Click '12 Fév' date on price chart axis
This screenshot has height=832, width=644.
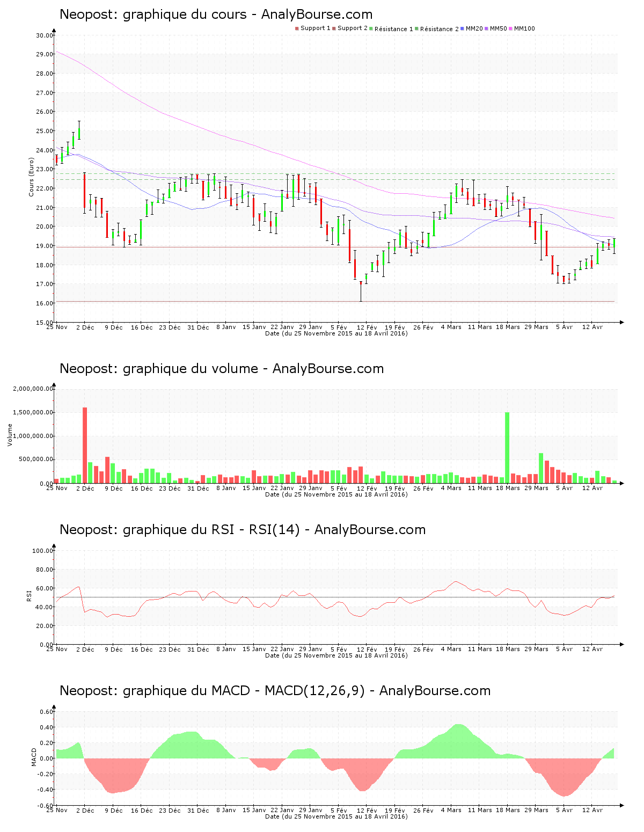[367, 327]
